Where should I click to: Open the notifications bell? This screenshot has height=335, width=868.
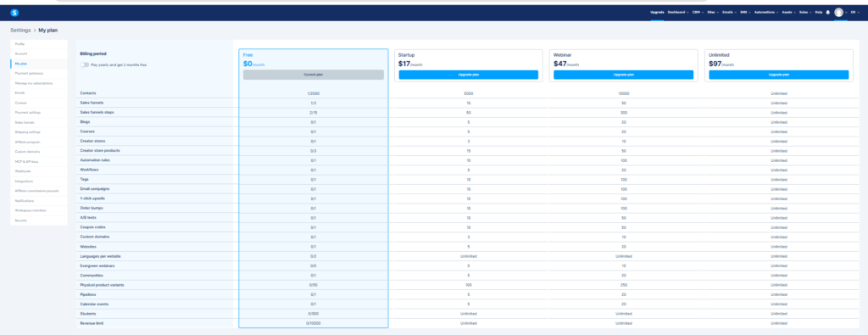pos(828,12)
